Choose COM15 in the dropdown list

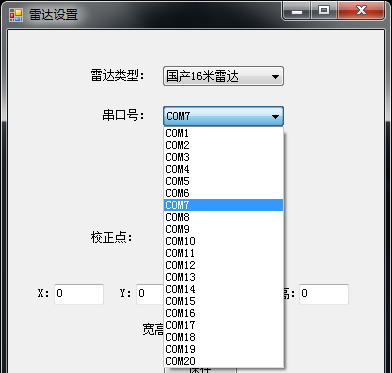[x=223, y=301]
